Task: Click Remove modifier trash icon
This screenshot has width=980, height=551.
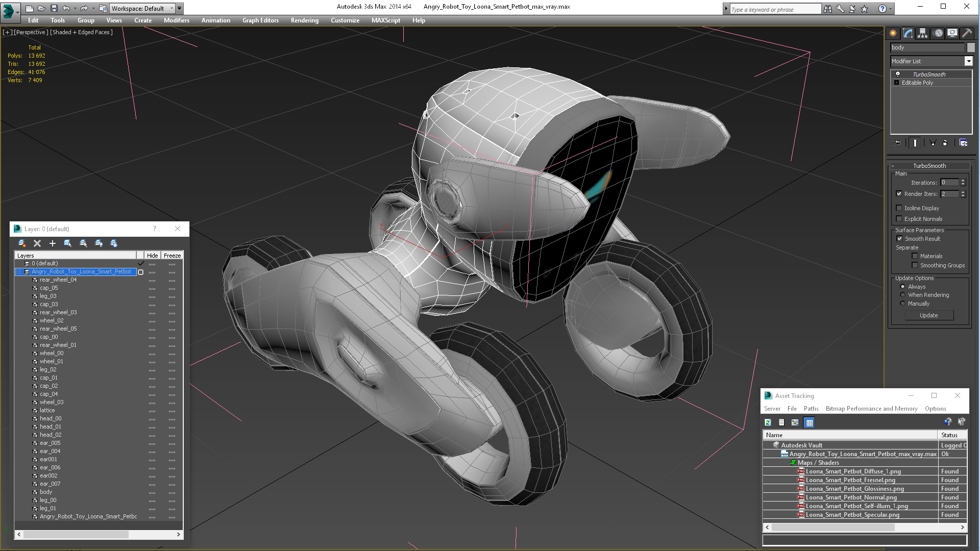Action: click(945, 143)
